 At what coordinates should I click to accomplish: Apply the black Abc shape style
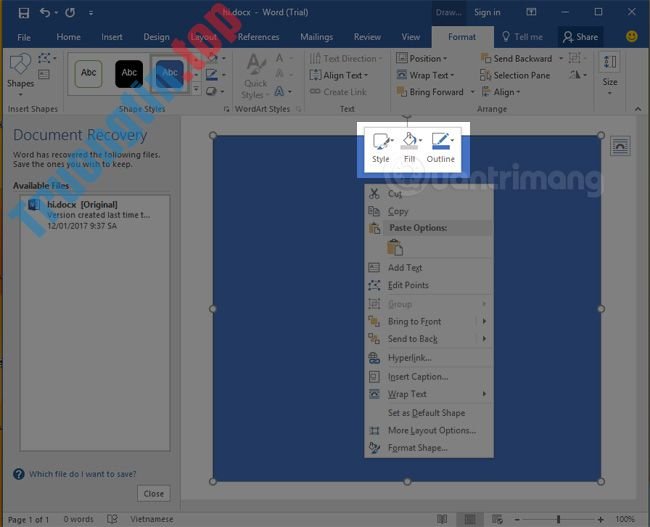[129, 73]
